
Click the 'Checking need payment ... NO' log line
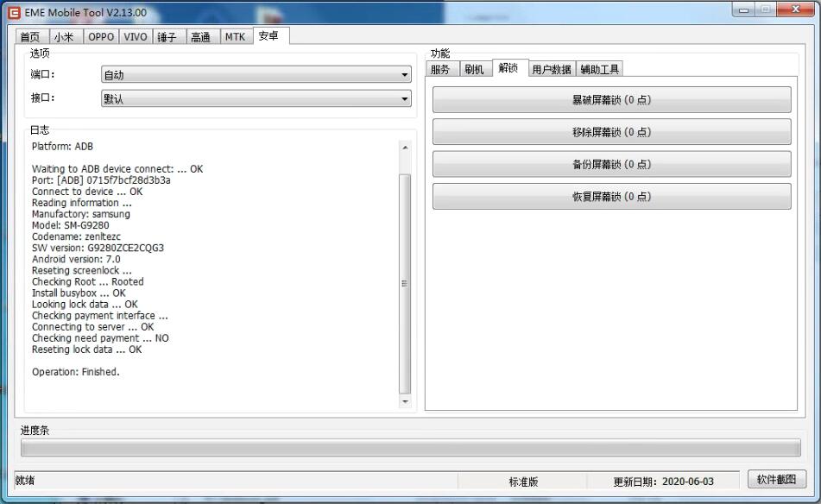click(100, 338)
